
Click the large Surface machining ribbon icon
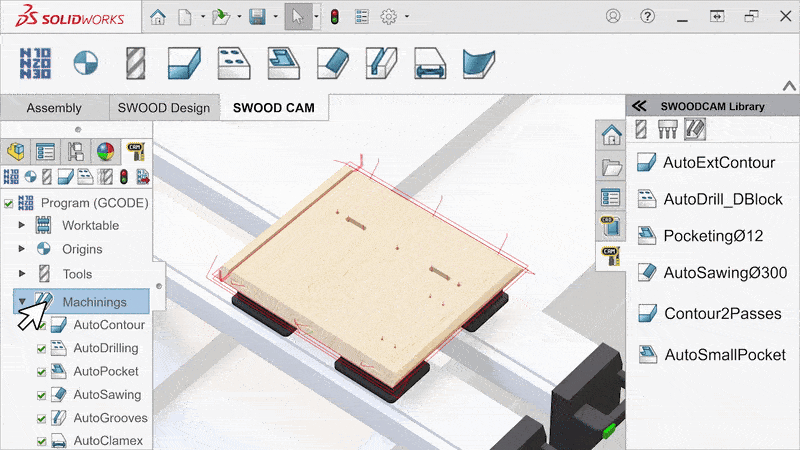[479, 63]
